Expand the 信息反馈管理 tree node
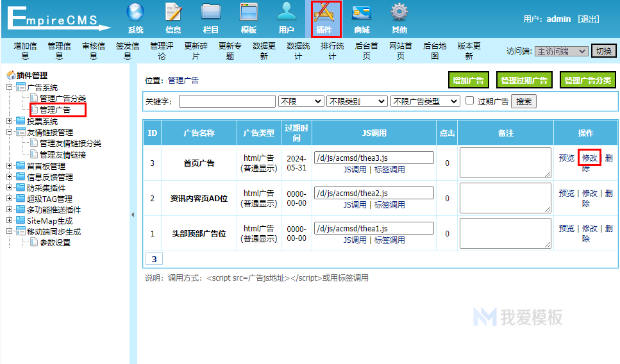 (x=9, y=177)
